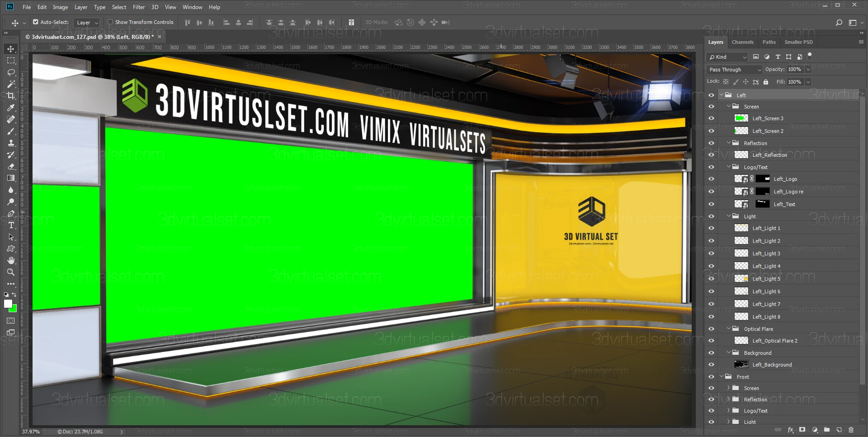
Task: Open the File menu
Action: [27, 7]
